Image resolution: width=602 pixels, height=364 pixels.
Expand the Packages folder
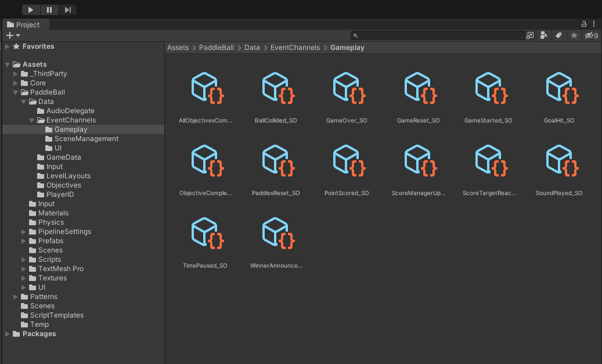[x=8, y=334]
